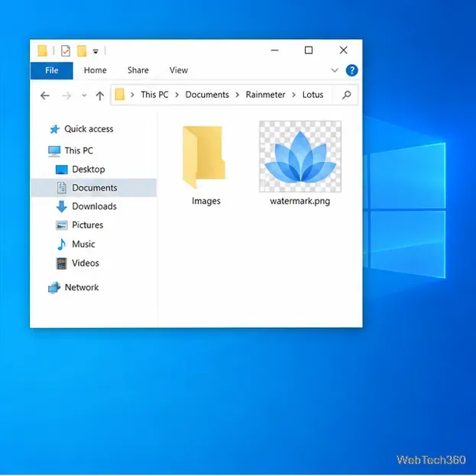Select Rainmeter in the address bar
Viewport: 476px width, 476px height.
pyautogui.click(x=265, y=95)
